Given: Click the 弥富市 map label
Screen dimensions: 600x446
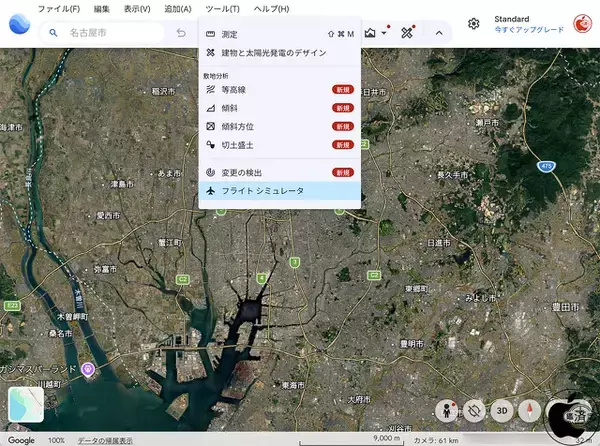Looking at the screenshot, I should click(105, 269).
